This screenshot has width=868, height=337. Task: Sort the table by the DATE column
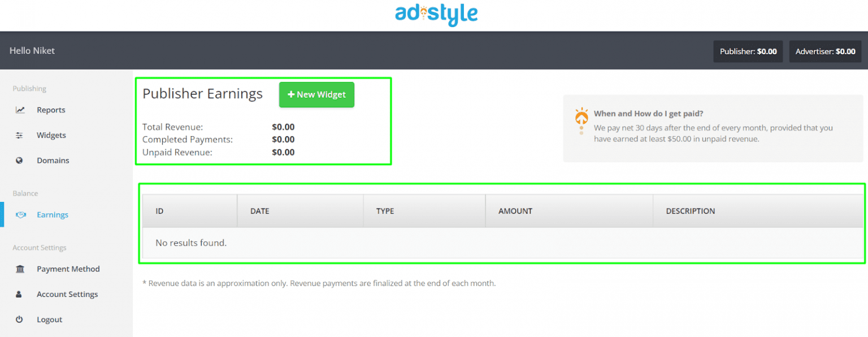point(259,210)
